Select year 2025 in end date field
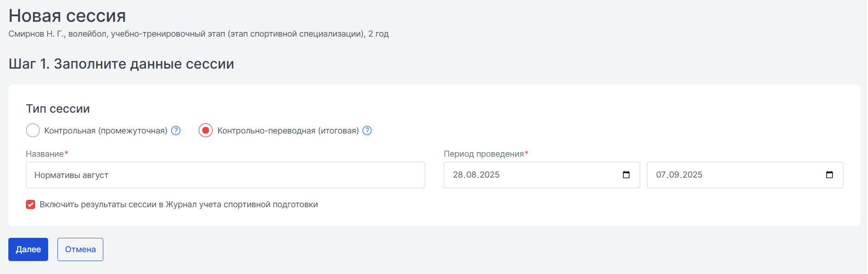868x274 pixels. click(692, 175)
